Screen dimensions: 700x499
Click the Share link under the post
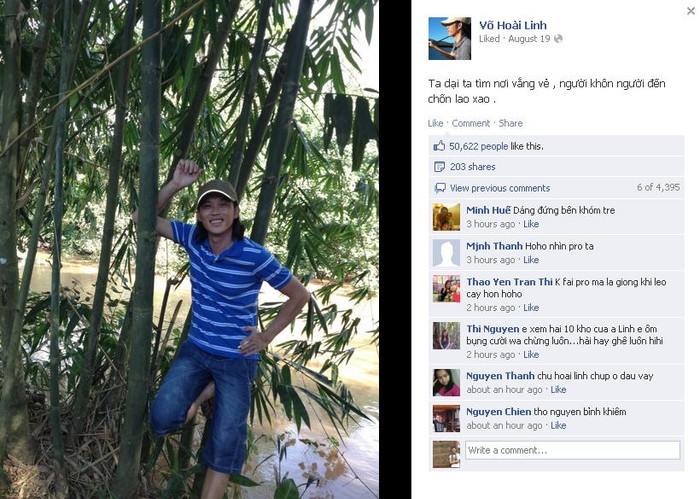(x=510, y=123)
